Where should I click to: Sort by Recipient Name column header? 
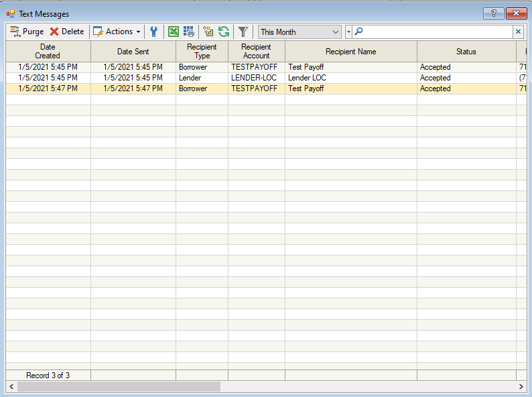pos(351,51)
